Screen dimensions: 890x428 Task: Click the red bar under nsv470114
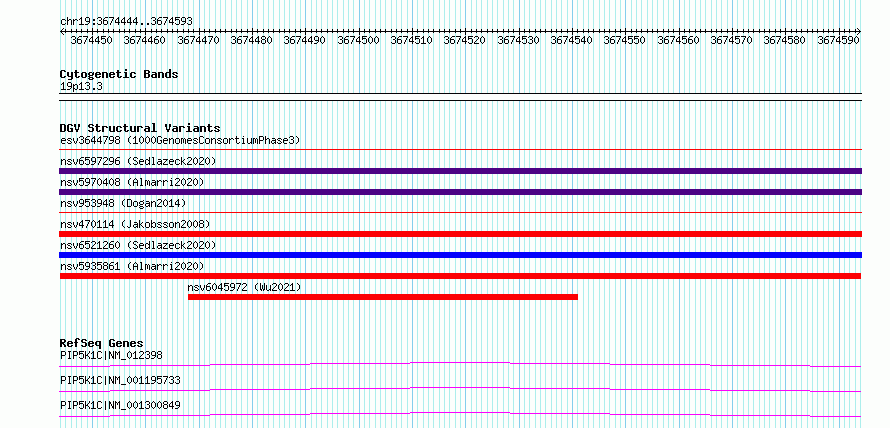tap(461, 234)
